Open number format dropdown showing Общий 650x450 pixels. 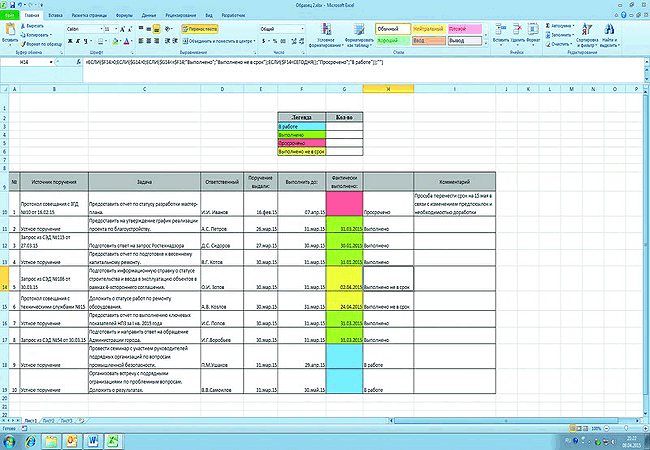pos(302,29)
